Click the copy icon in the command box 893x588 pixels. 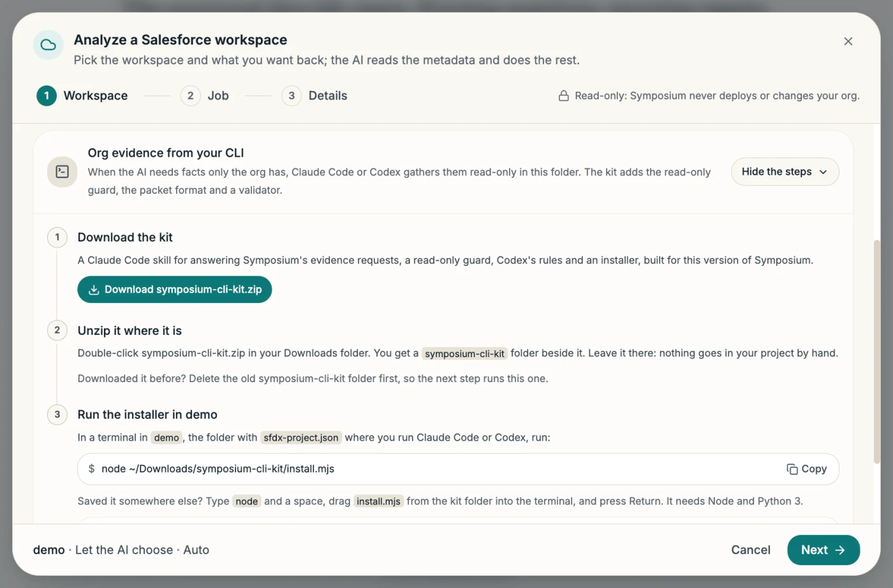[792, 469]
